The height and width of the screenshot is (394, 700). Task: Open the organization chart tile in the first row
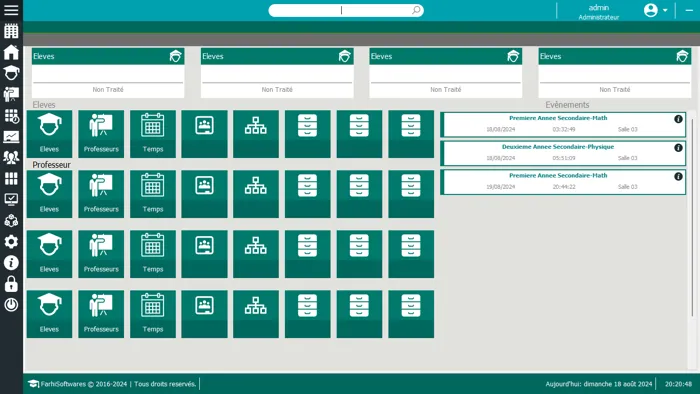(256, 134)
